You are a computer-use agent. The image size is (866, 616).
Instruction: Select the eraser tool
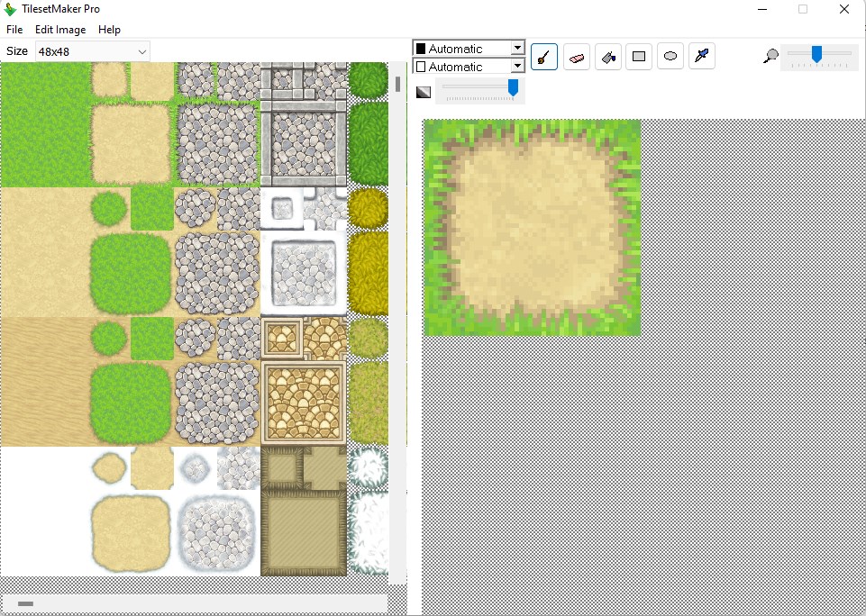(576, 57)
